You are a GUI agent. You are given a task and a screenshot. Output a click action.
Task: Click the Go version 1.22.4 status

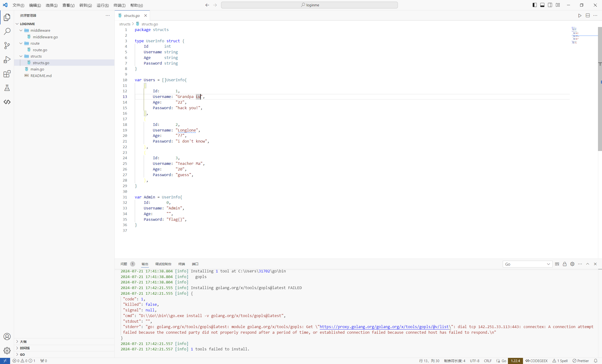click(x=515, y=361)
